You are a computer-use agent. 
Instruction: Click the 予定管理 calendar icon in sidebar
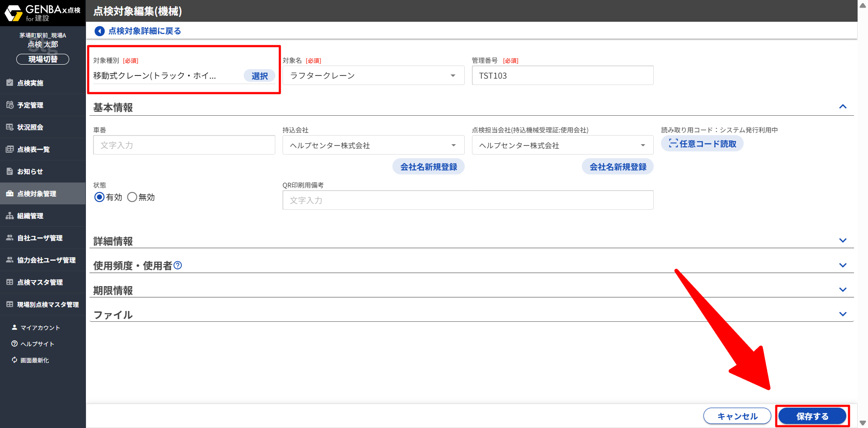(x=9, y=105)
